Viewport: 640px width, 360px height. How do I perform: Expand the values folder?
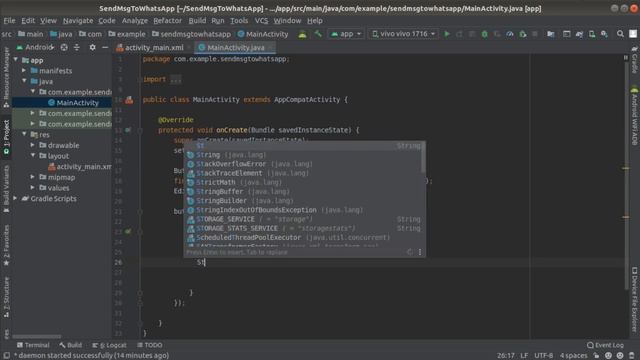tap(33, 188)
